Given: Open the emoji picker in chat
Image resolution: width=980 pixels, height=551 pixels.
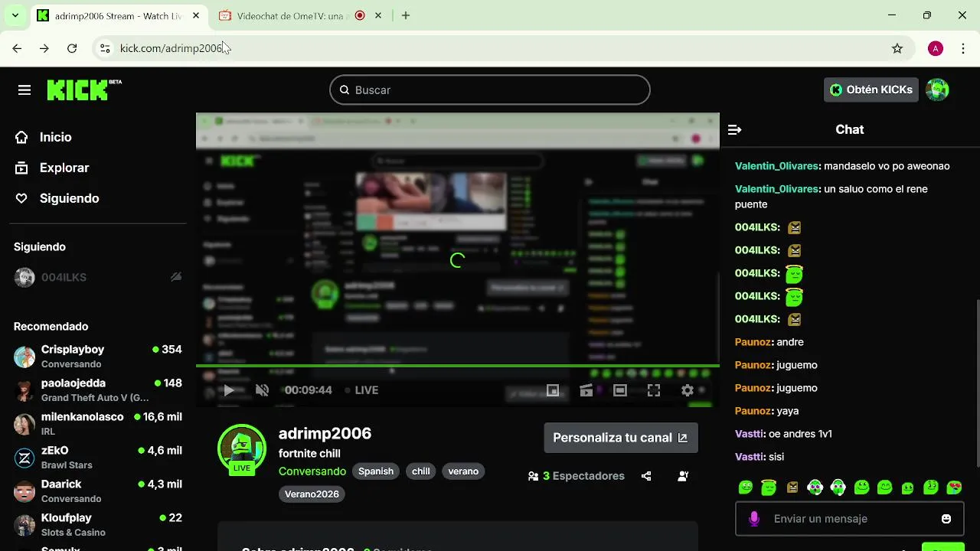Looking at the screenshot, I should [946, 519].
